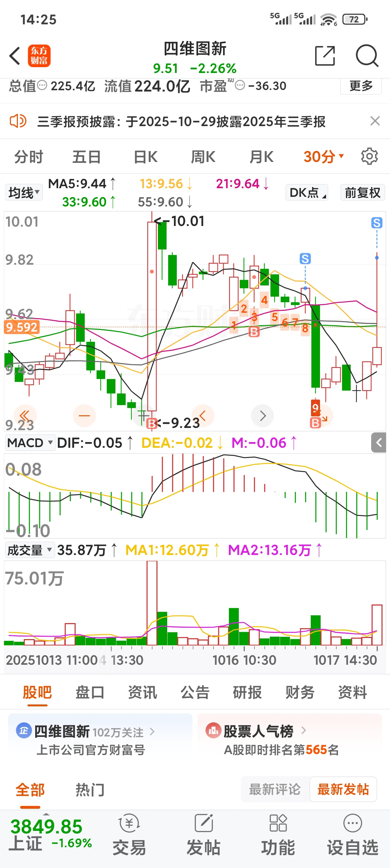390x868 pixels.
Task: Open the MACD indicator dropdown
Action: tap(30, 442)
